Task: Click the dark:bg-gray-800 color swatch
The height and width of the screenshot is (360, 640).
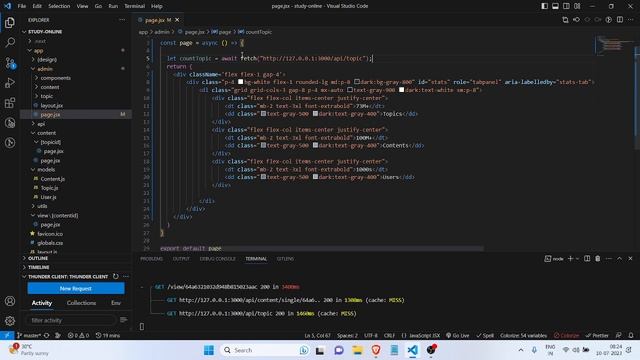Action: pyautogui.click(x=356, y=82)
